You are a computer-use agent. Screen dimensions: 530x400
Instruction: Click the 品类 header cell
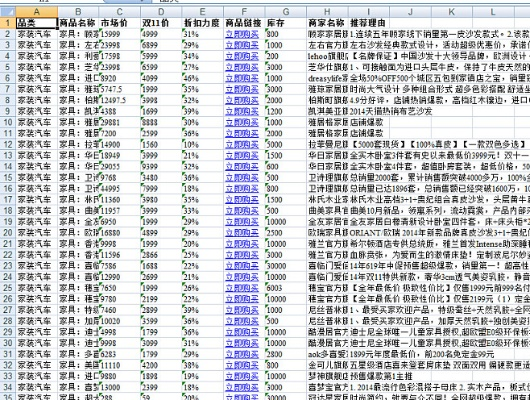pyautogui.click(x=37, y=23)
